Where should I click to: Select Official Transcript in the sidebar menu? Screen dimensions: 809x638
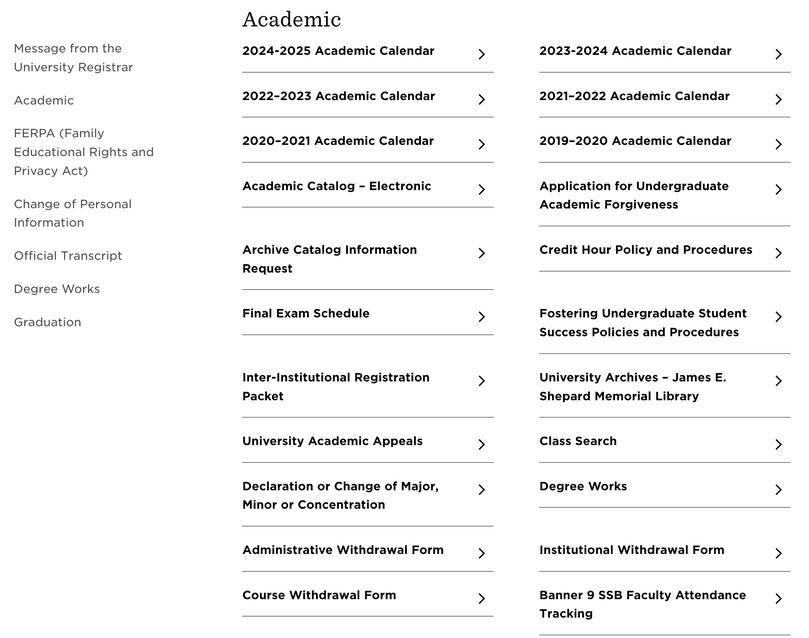pyautogui.click(x=68, y=256)
